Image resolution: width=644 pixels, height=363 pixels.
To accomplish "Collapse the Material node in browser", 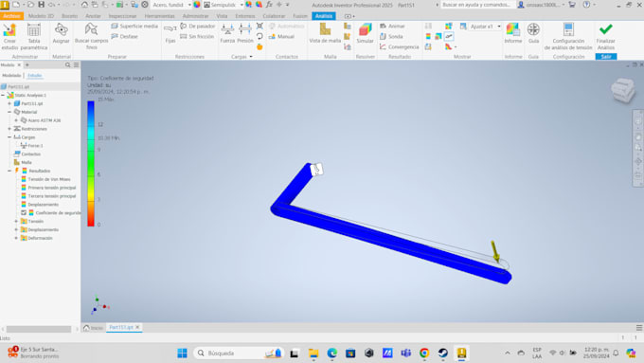I will click(9, 112).
